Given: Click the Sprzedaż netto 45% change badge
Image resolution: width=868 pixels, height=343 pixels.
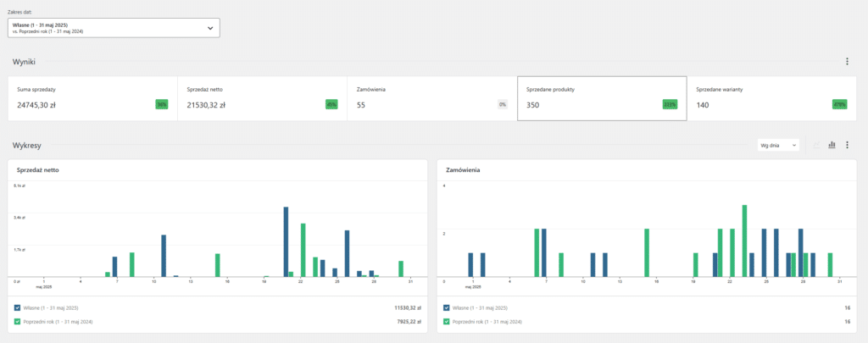Looking at the screenshot, I should coord(331,105).
